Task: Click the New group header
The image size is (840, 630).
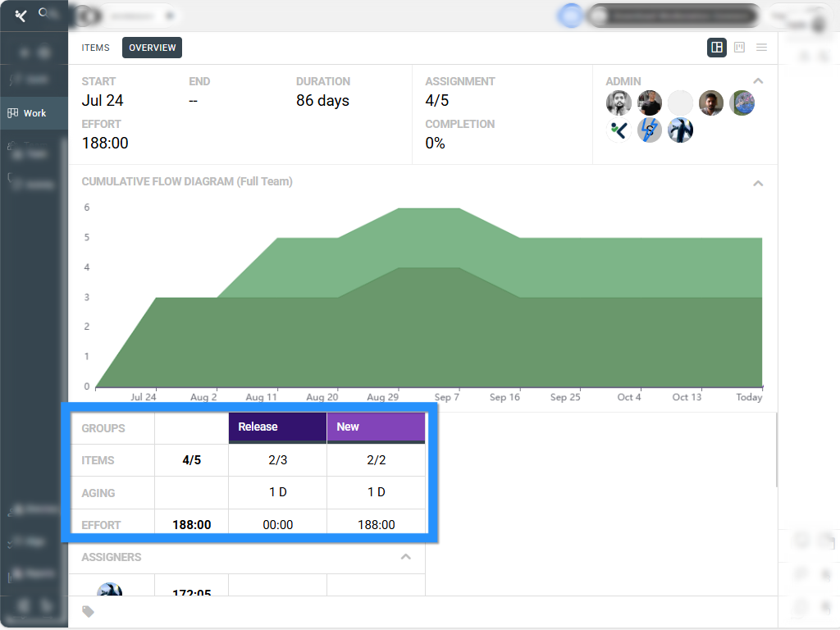Action: [376, 427]
